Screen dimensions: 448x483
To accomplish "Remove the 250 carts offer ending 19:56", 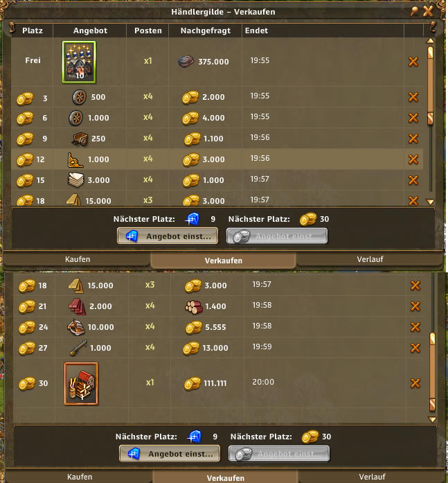I will point(413,139).
